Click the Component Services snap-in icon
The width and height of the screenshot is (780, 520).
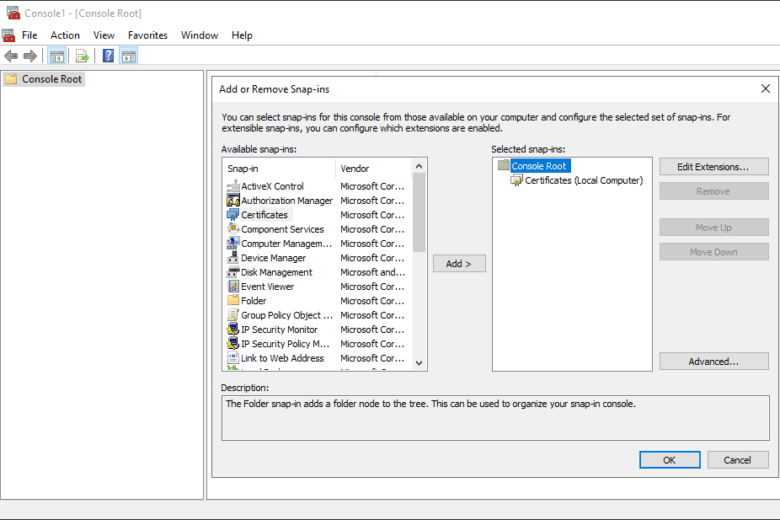coord(233,229)
